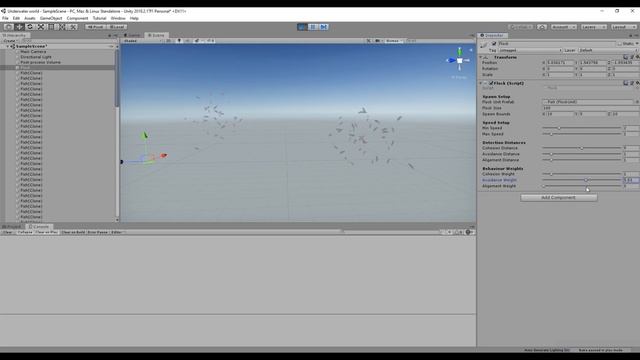Open the scene camera settings icon
Screen dimensions: 640x360
coord(378,41)
